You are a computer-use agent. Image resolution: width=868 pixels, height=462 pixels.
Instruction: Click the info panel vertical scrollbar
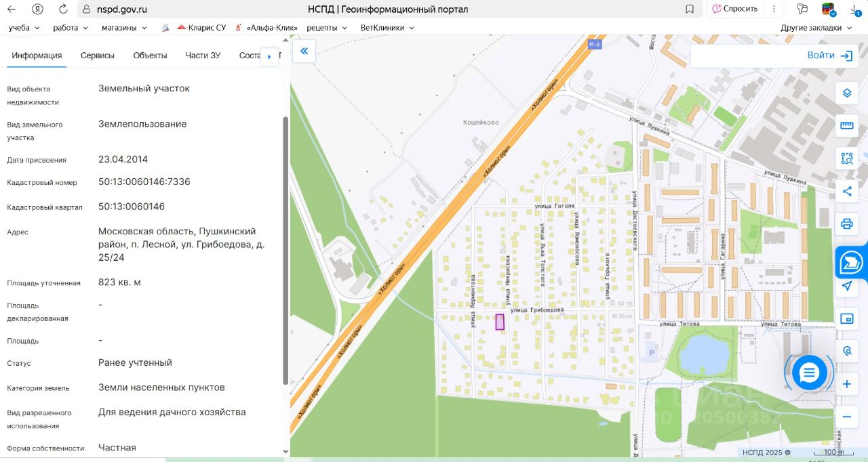click(285, 251)
